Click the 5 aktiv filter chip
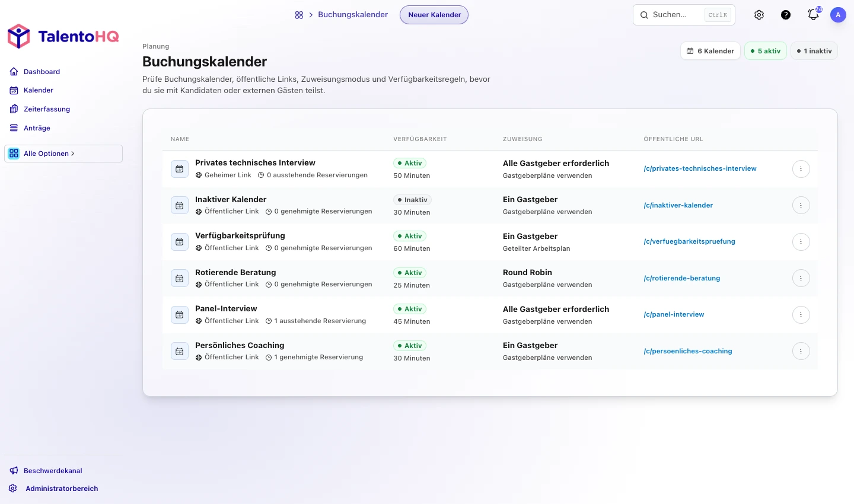 pos(766,51)
